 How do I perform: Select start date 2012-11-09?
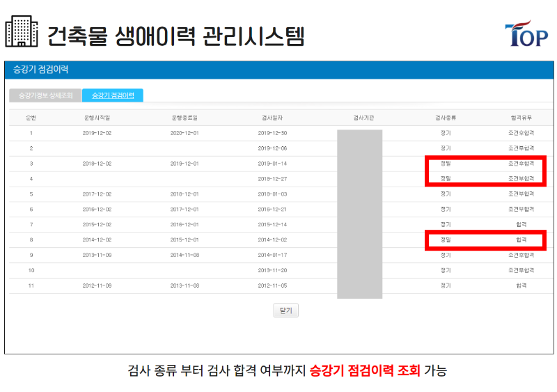click(97, 285)
